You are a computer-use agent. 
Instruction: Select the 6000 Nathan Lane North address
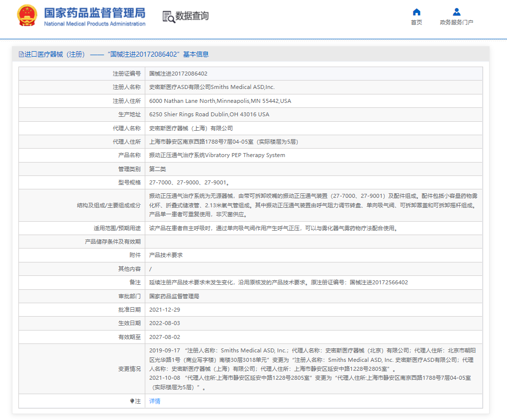[220, 101]
